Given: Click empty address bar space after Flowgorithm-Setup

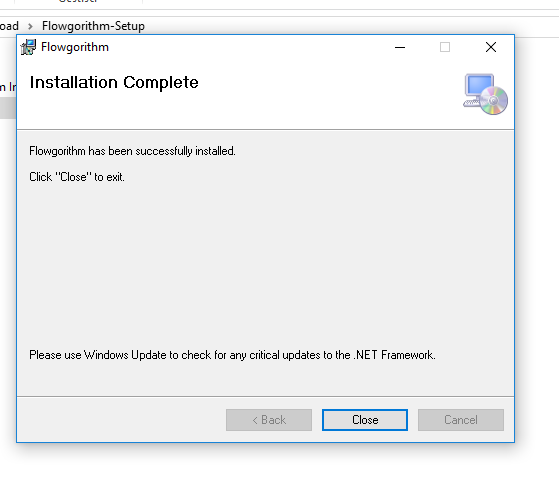Looking at the screenshot, I should (349, 26).
